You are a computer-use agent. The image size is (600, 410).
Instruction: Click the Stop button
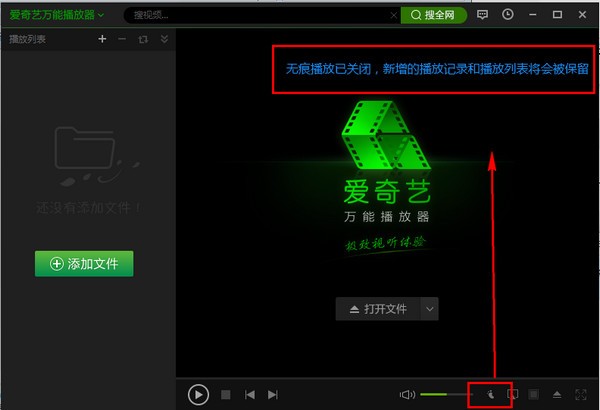pos(225,394)
